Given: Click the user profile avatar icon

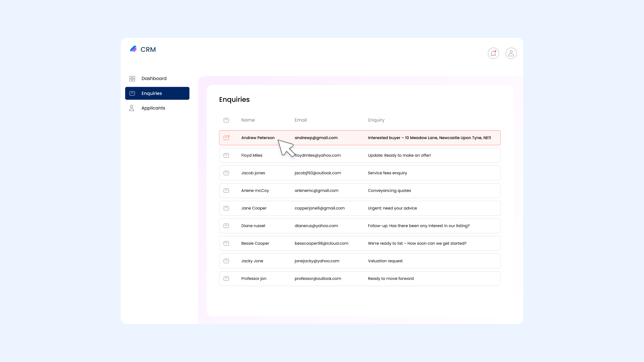Looking at the screenshot, I should 511,53.
